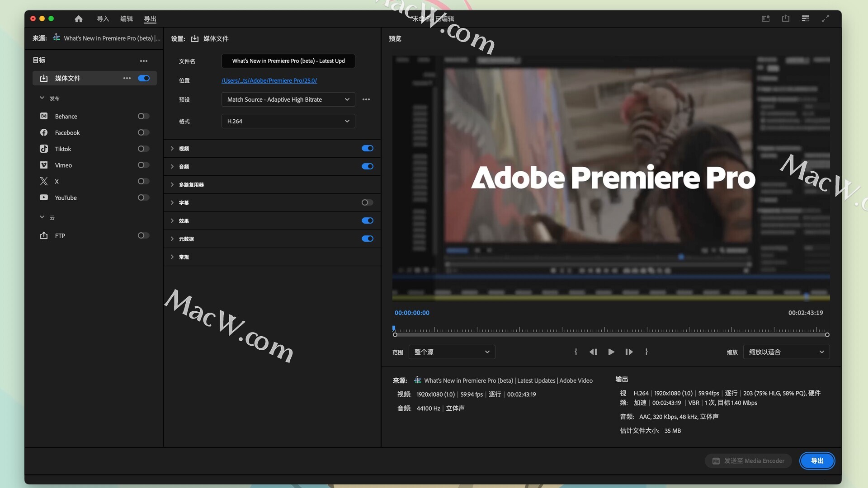Click the Facebook icon

click(44, 132)
